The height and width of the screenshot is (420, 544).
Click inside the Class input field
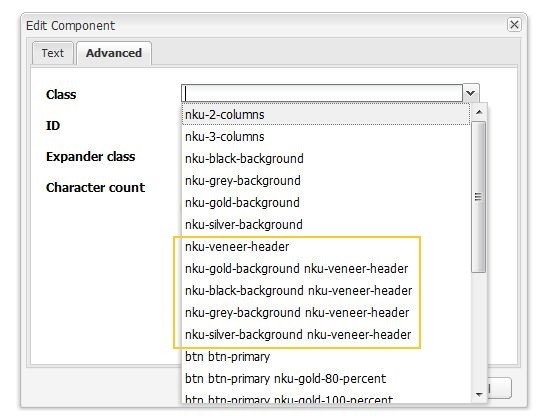point(322,93)
